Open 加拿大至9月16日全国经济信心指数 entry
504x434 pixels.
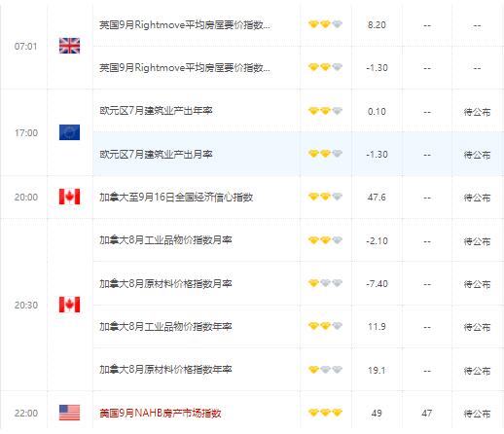pos(176,197)
